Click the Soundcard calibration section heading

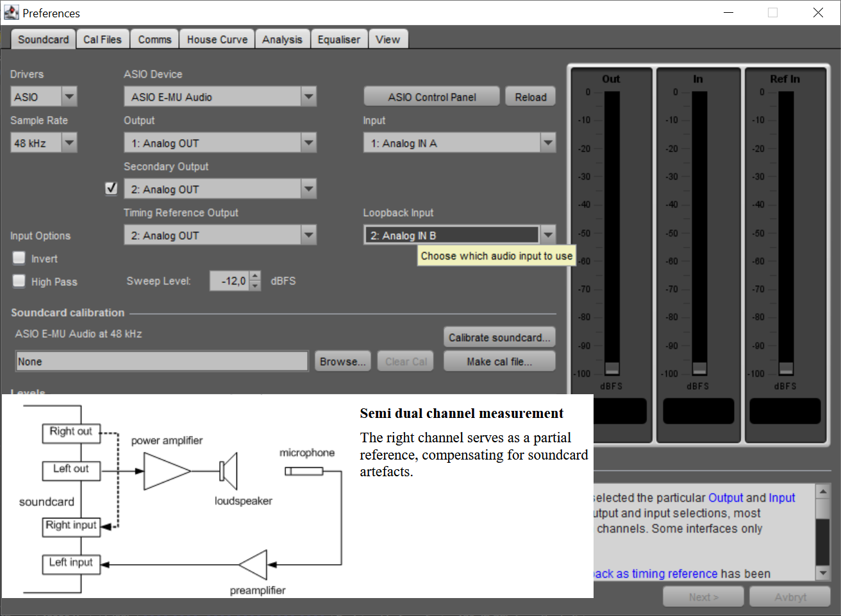pyautogui.click(x=67, y=313)
